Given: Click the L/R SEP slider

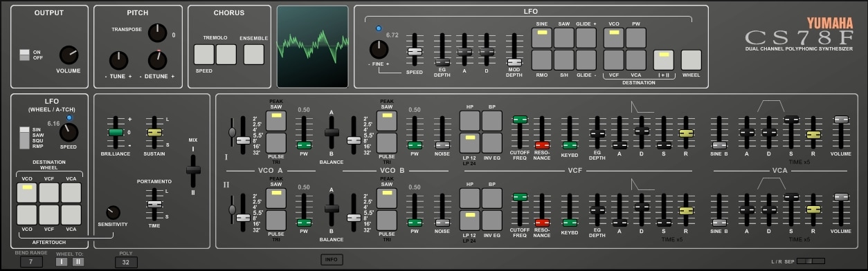Looking at the screenshot, I should 810,261.
